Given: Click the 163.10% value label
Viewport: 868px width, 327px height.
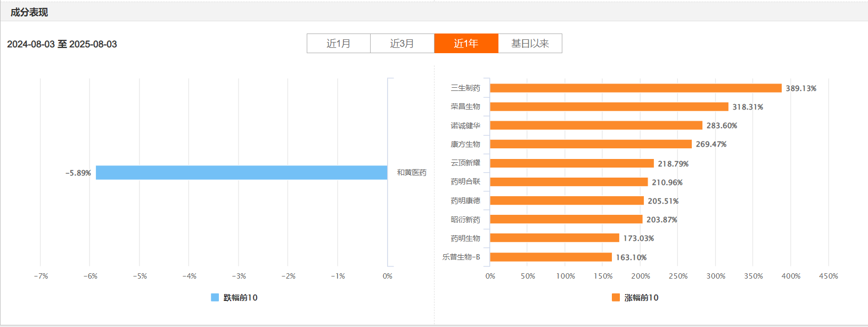Looking at the screenshot, I should click(x=632, y=257).
